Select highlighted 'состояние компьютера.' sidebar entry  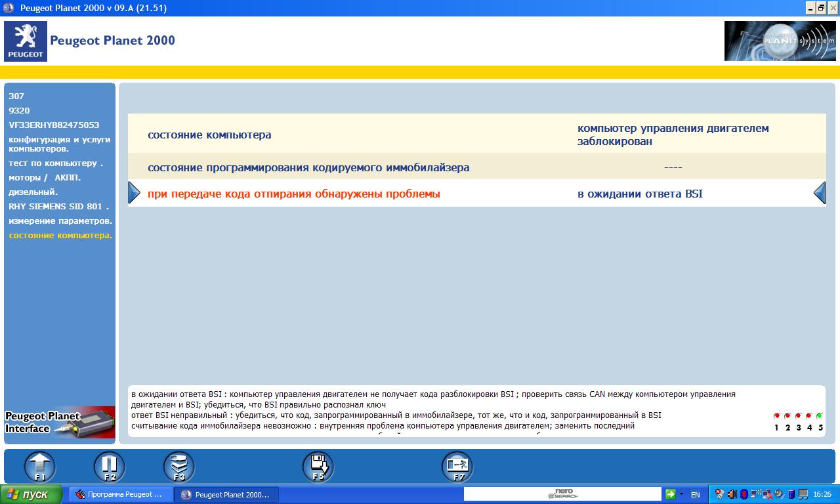pyautogui.click(x=60, y=235)
